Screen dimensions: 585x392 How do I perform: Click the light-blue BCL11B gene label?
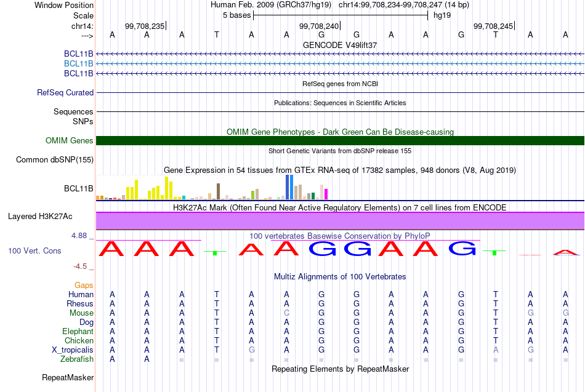point(78,64)
